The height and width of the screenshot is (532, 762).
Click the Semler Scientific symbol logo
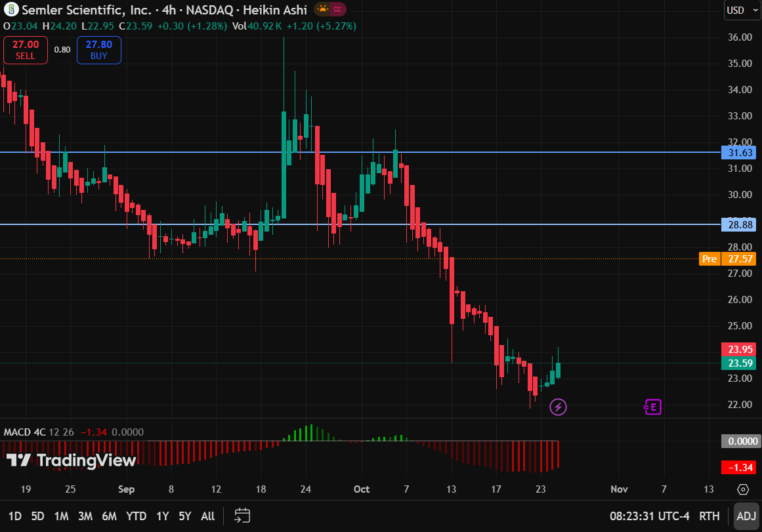[11, 9]
